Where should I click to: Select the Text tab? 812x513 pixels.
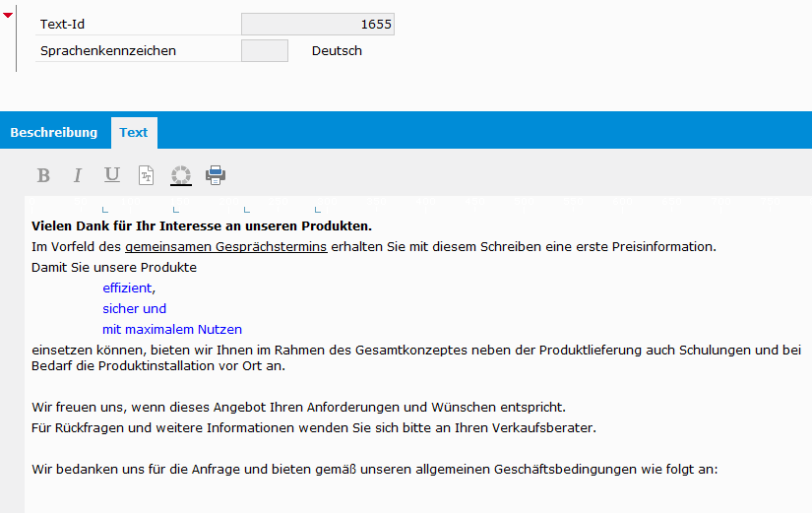point(134,132)
